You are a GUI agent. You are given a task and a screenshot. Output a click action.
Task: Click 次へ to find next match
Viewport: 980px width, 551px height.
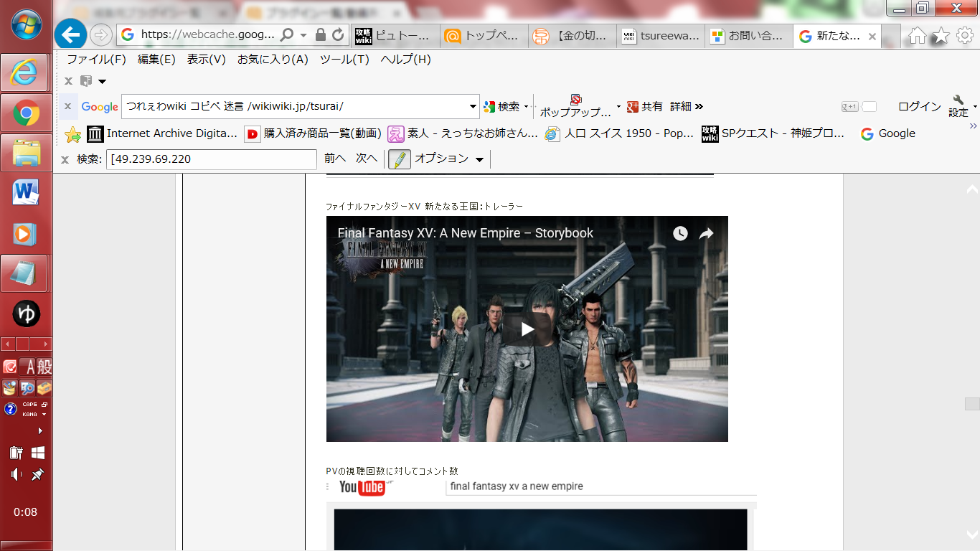367,159
